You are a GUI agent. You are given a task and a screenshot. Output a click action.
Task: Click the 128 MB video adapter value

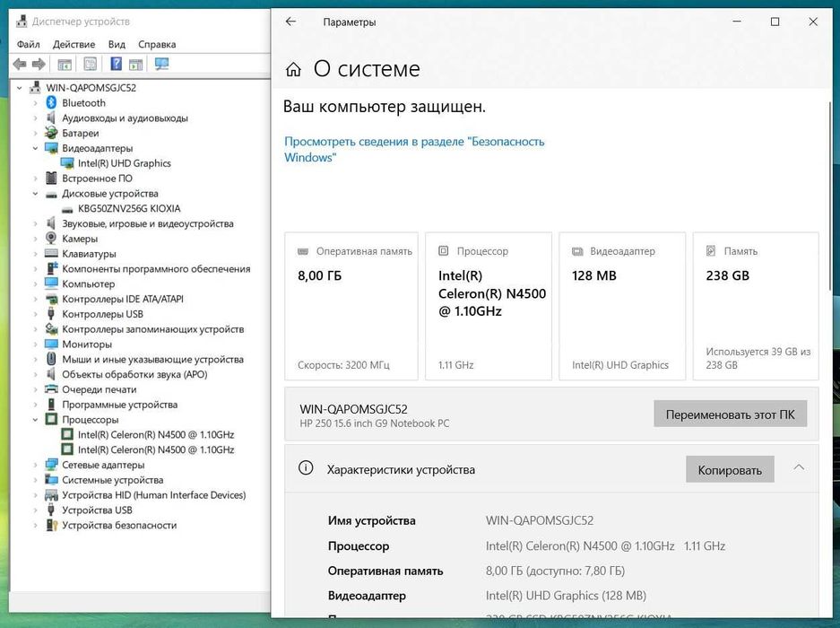point(594,275)
